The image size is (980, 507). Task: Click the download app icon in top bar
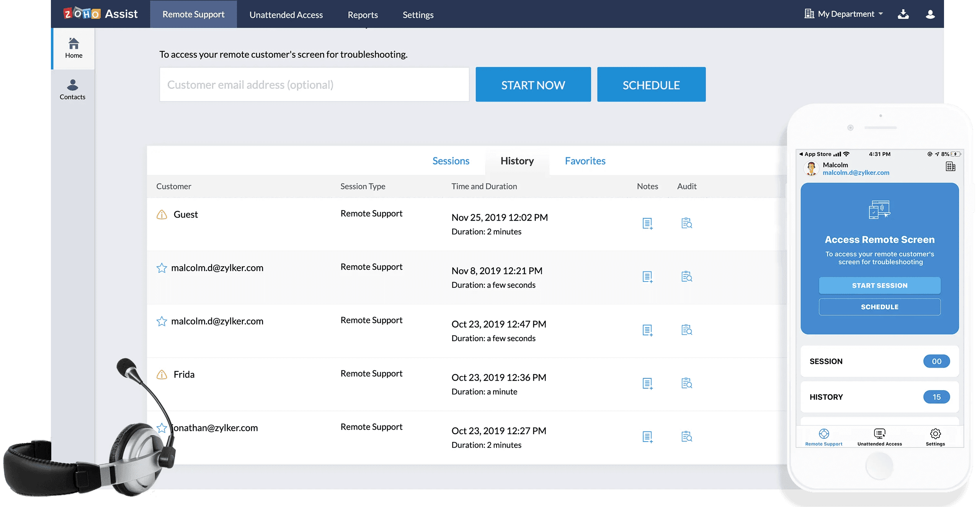tap(903, 14)
